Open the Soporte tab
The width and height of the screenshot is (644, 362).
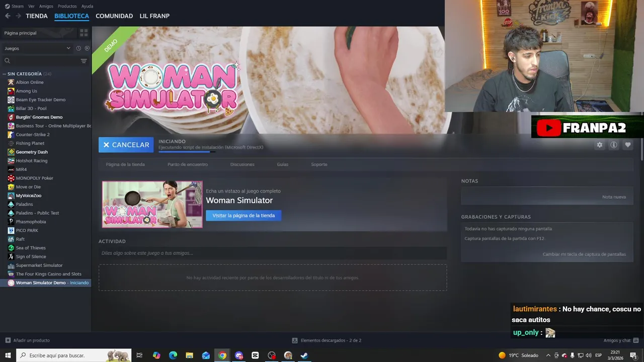pos(319,164)
